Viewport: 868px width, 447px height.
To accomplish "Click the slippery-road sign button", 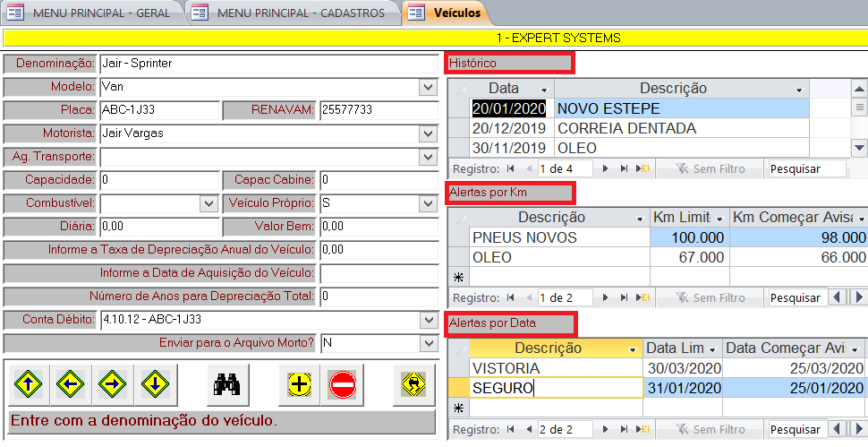I will click(413, 384).
